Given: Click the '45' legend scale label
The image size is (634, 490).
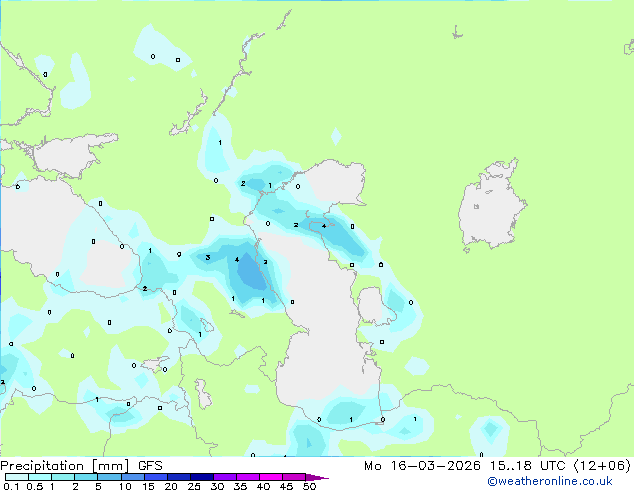Looking at the screenshot, I should coord(286,486).
